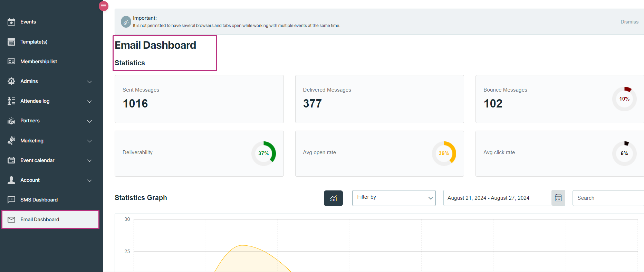Image resolution: width=644 pixels, height=272 pixels.
Task: Click the Account person icon
Action: coord(11,180)
